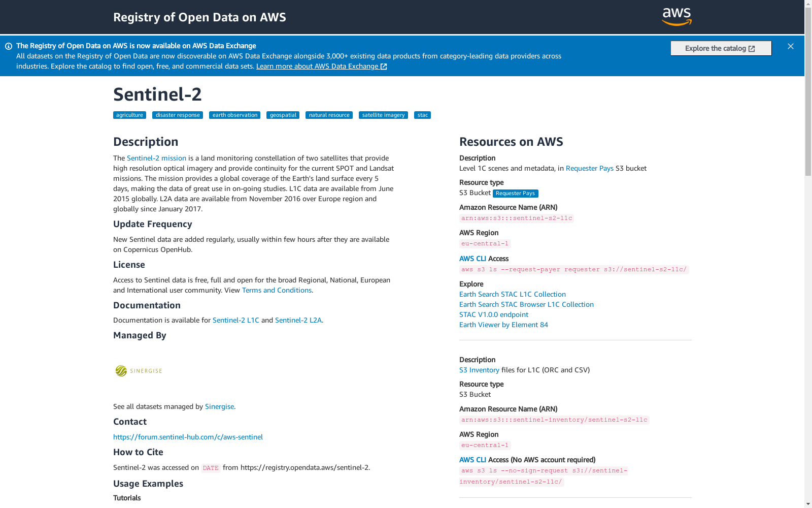Click the info icon in the banner

click(x=9, y=46)
